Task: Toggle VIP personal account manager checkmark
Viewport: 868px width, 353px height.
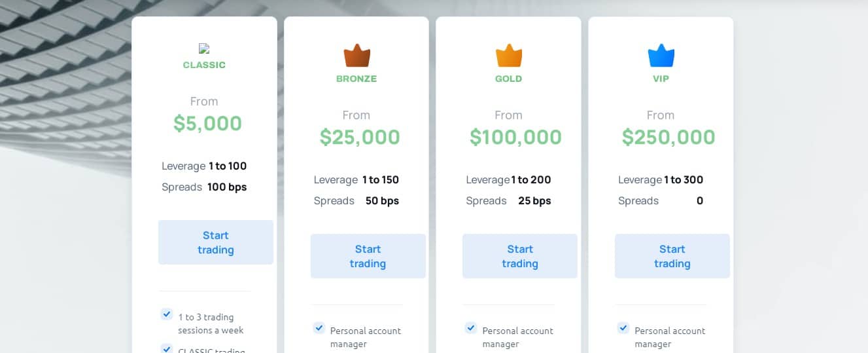Action: point(623,327)
